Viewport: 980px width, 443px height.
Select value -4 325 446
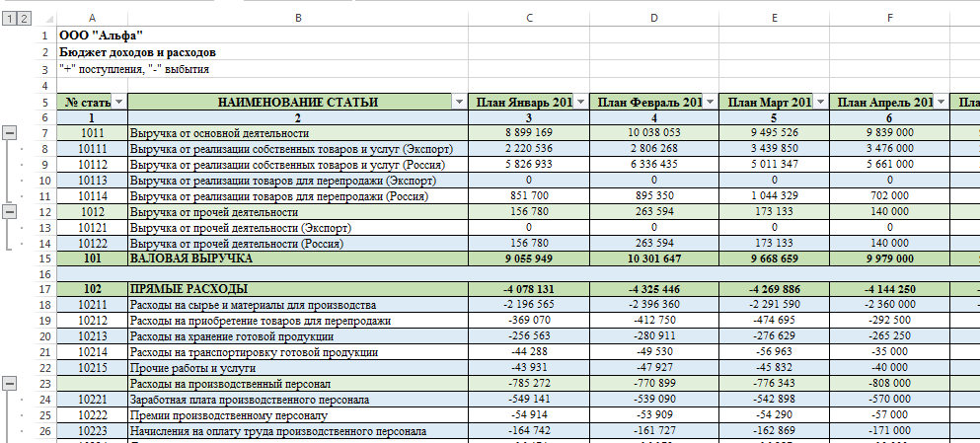tap(654, 289)
